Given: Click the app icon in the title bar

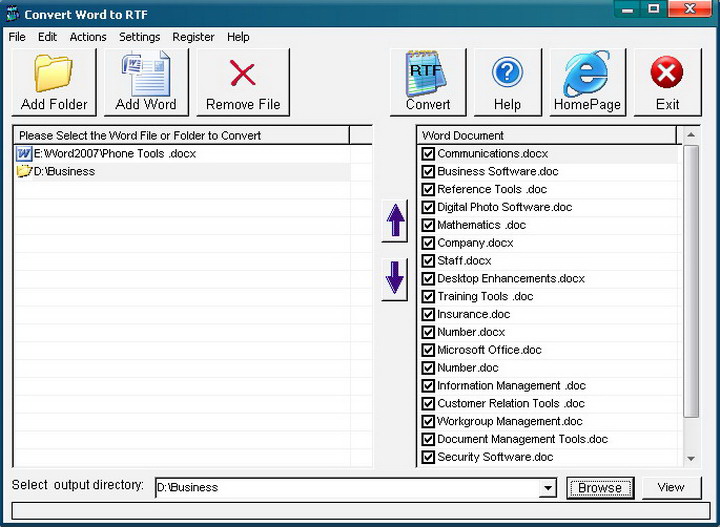Looking at the screenshot, I should 12,14.
